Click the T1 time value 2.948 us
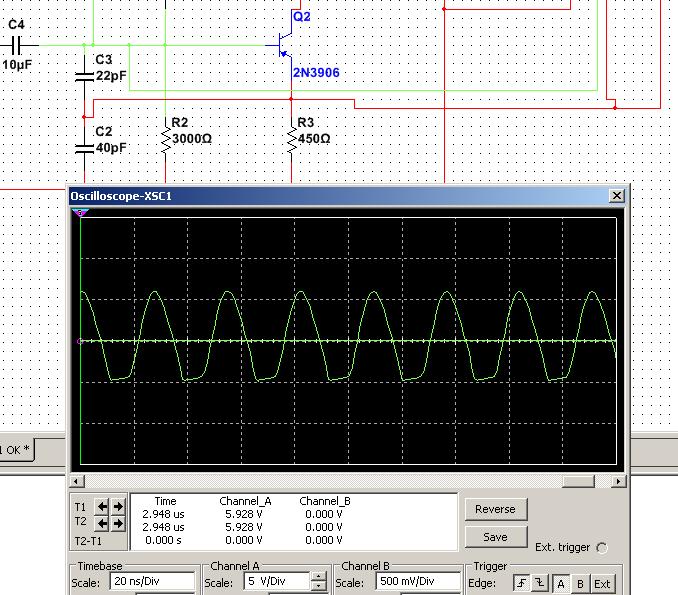Screen dimensions: 678x595 pos(163,514)
